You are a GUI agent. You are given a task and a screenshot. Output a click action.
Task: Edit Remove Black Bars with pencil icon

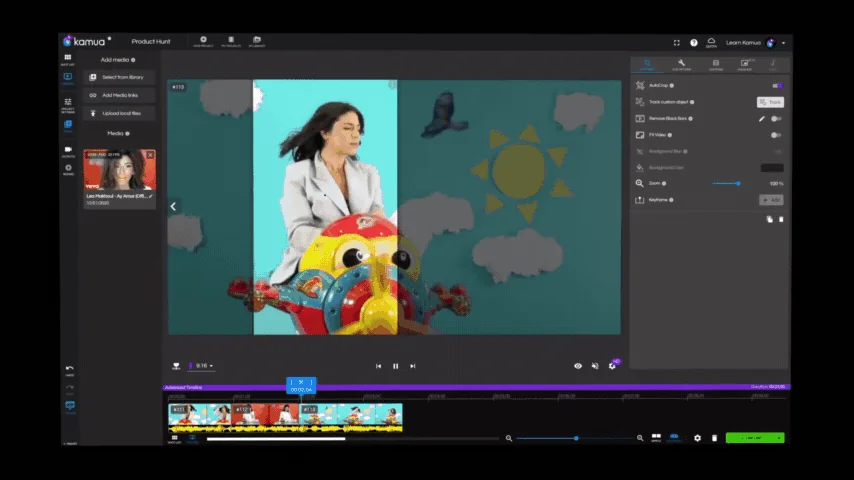(761, 119)
